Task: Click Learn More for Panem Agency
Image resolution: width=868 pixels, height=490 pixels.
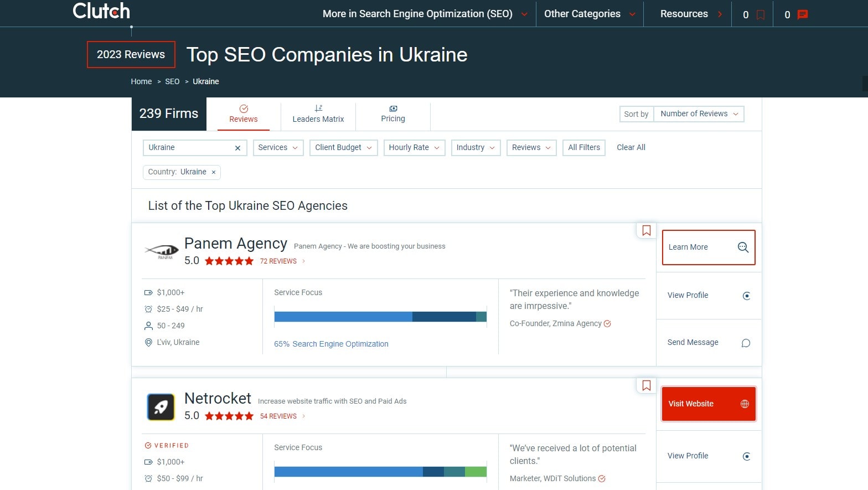Action: coord(709,247)
